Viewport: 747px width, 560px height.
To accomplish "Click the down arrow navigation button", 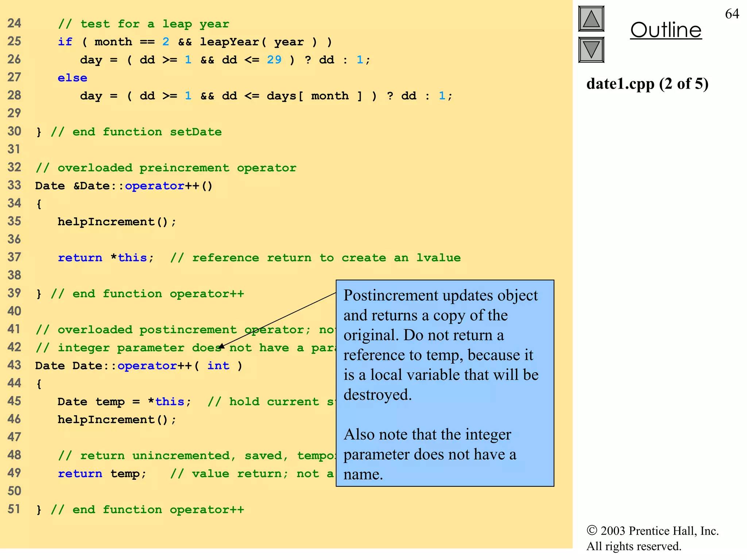I will pyautogui.click(x=591, y=50).
